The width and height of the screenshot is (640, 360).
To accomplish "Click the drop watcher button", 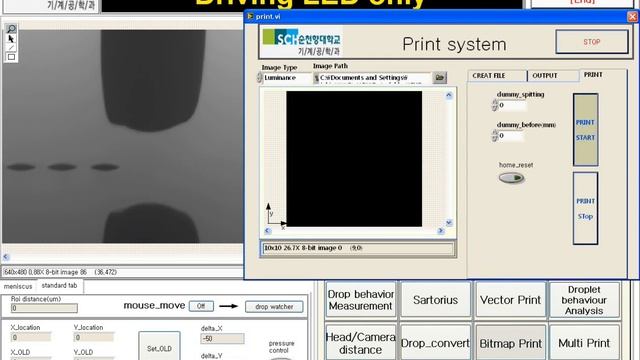I will (274, 307).
